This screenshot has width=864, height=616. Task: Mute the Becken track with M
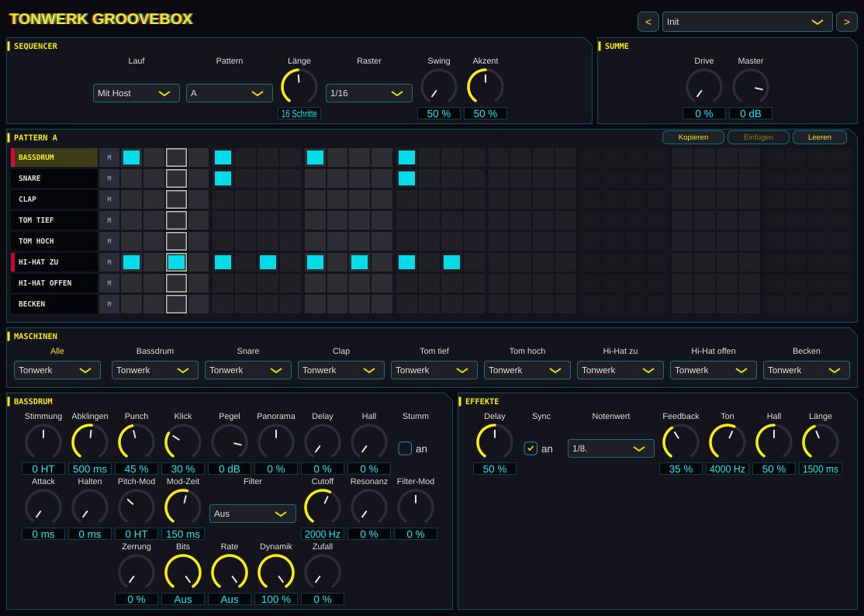click(x=109, y=304)
